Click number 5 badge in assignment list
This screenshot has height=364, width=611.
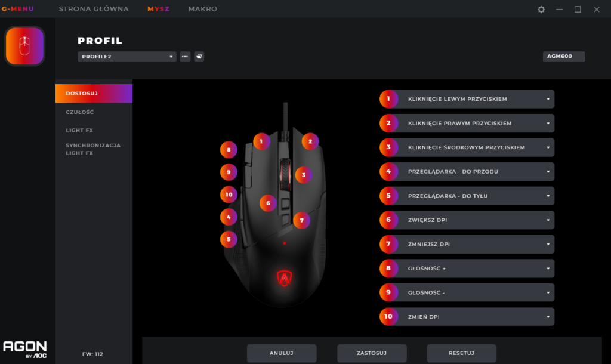click(388, 196)
